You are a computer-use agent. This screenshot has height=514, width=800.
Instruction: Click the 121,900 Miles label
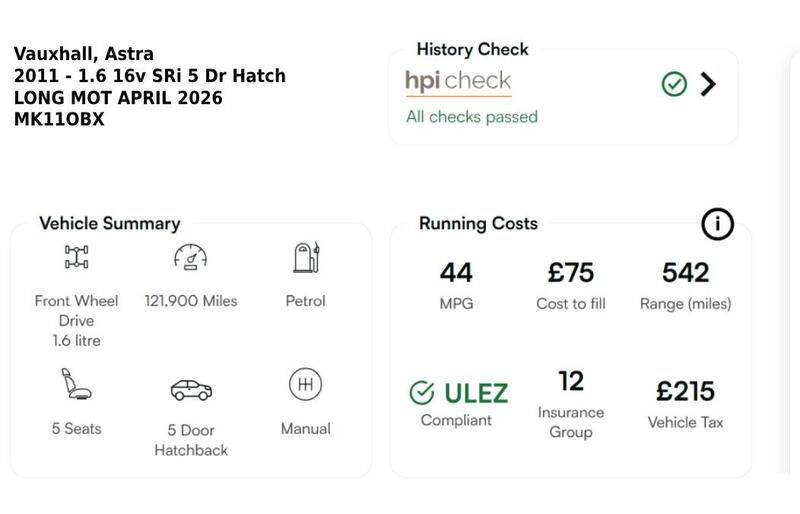pyautogui.click(x=191, y=301)
